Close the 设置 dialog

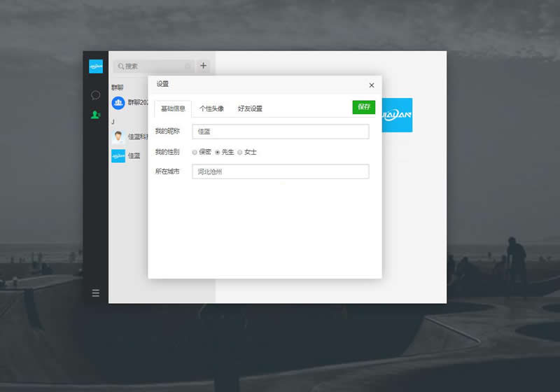[372, 85]
